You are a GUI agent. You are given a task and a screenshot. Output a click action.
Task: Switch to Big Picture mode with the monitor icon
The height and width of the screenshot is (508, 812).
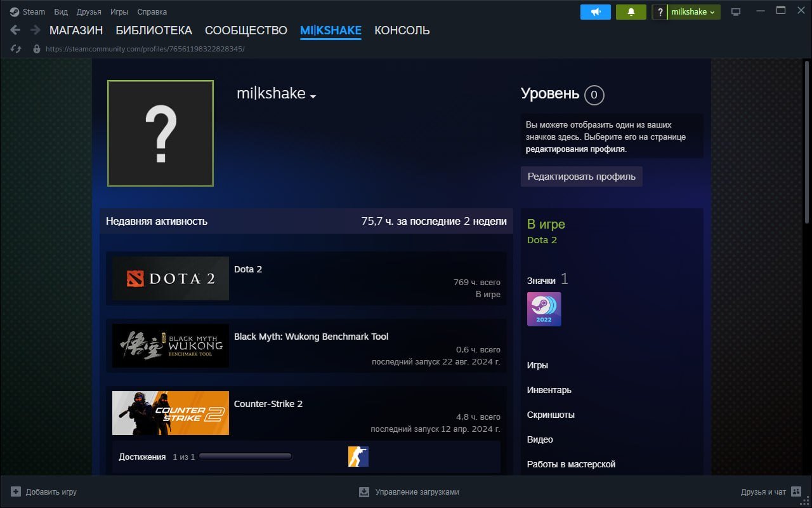(x=736, y=12)
